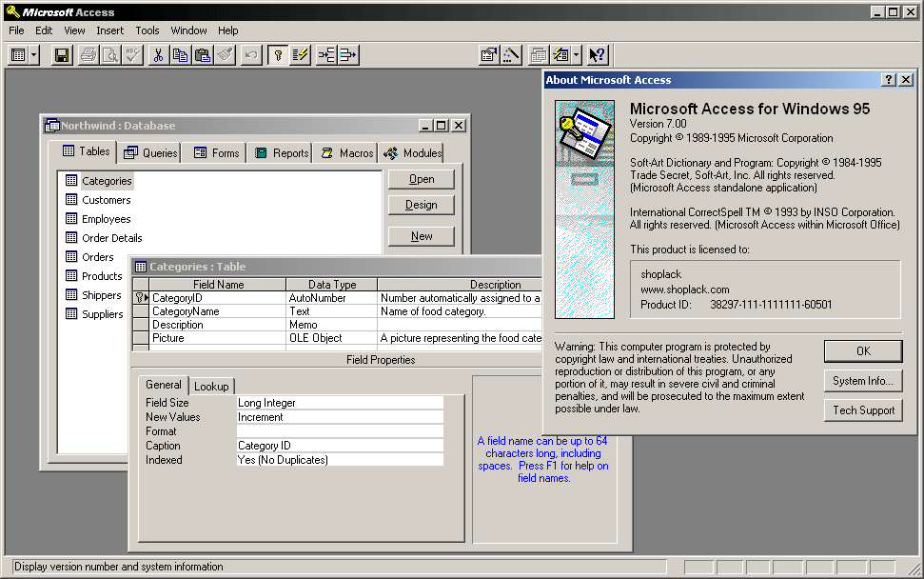Click the New Values field Increment
Screen dimensions: 924x579
tap(340, 417)
